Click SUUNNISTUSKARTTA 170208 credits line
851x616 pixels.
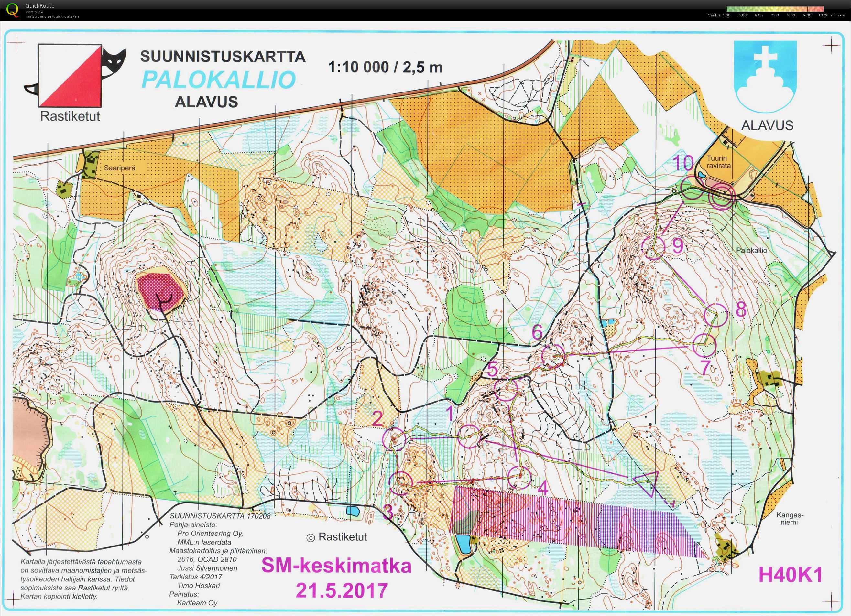coord(220,516)
